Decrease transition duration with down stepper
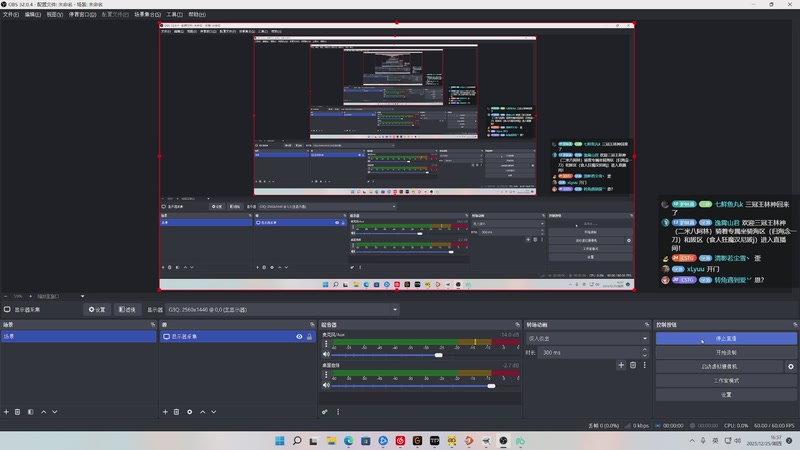The width and height of the screenshot is (800, 450). pos(645,356)
